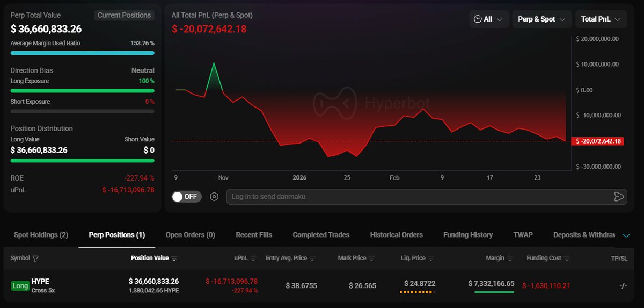Switch to the TWAP tab
644x308 pixels.
click(x=523, y=235)
